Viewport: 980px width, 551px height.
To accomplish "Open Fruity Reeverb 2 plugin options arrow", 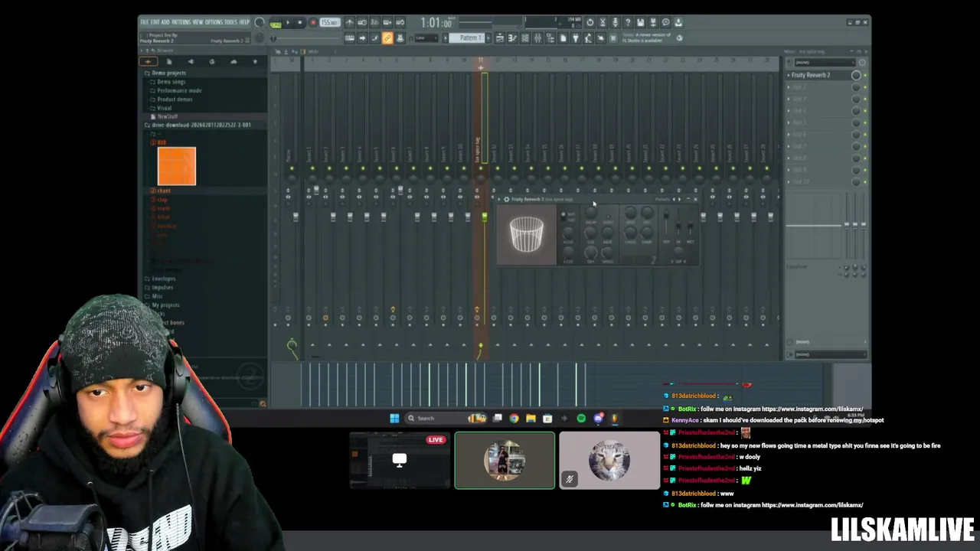I will click(498, 199).
